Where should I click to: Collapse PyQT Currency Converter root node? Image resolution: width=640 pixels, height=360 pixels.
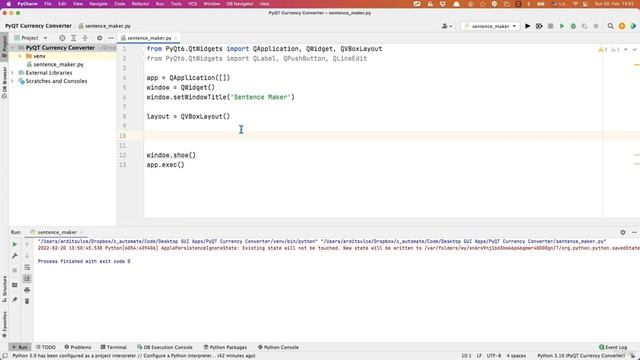point(12,48)
